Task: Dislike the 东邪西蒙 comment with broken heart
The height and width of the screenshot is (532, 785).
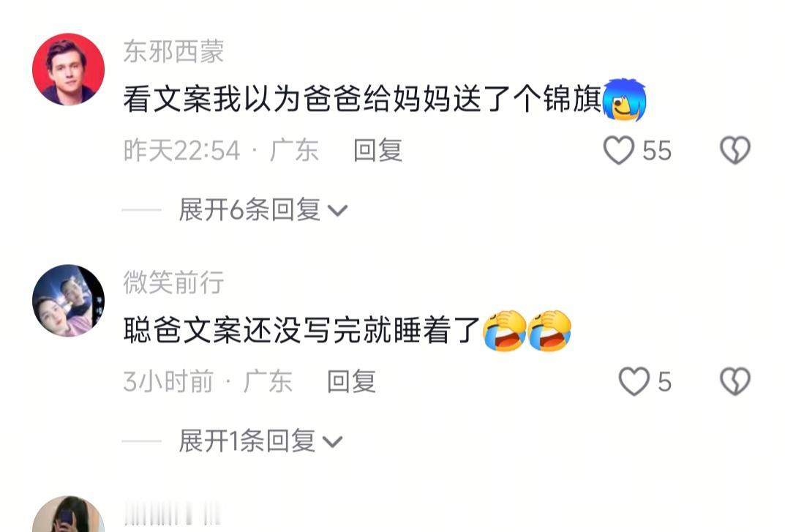Action: click(x=735, y=150)
